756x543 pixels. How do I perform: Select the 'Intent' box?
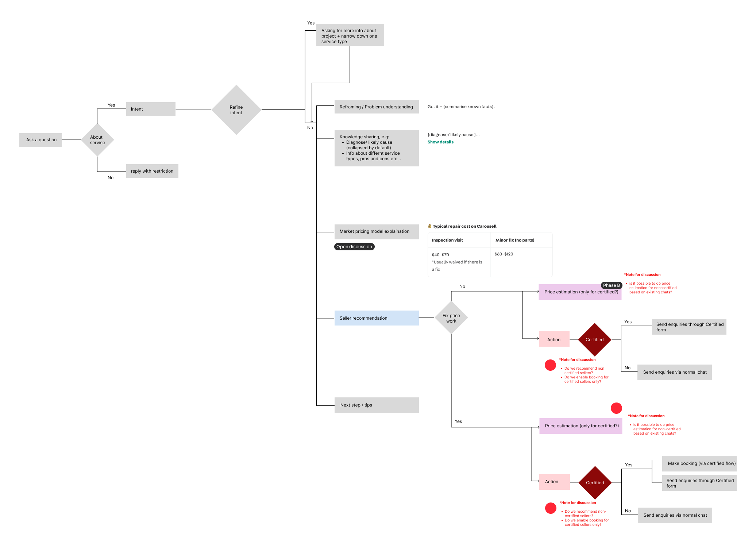[151, 109]
